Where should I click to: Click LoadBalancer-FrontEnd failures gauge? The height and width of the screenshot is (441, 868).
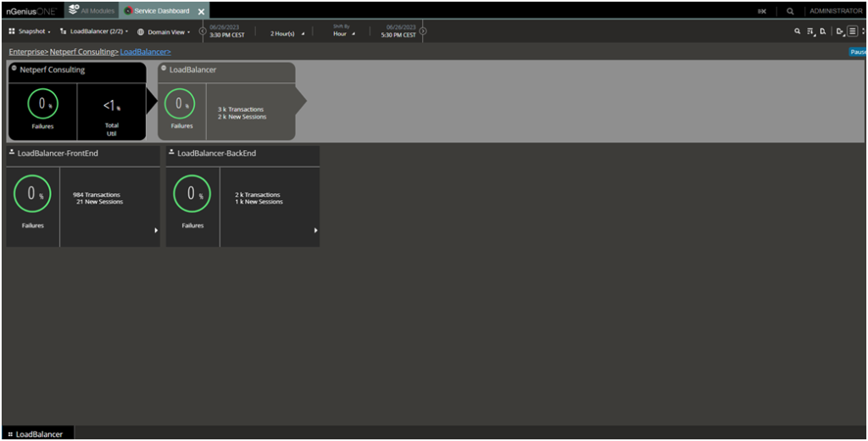click(x=32, y=194)
